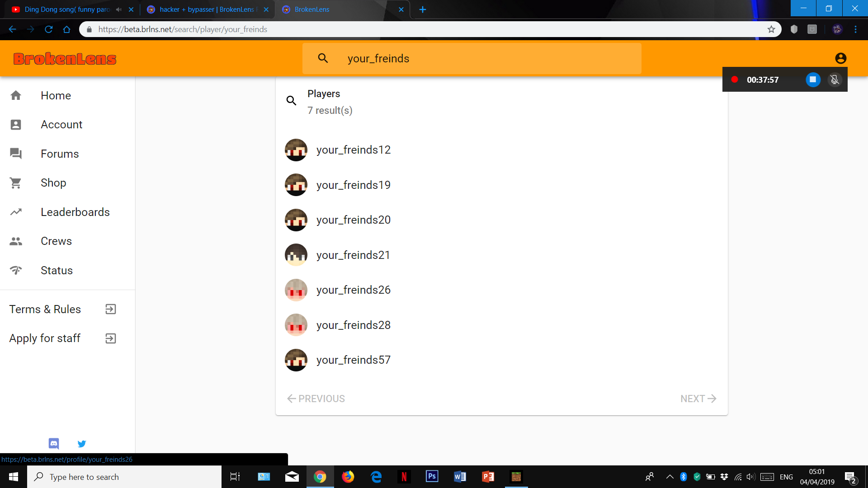Close the hacker + bypasser tab
This screenshot has height=488, width=868.
[266, 9]
